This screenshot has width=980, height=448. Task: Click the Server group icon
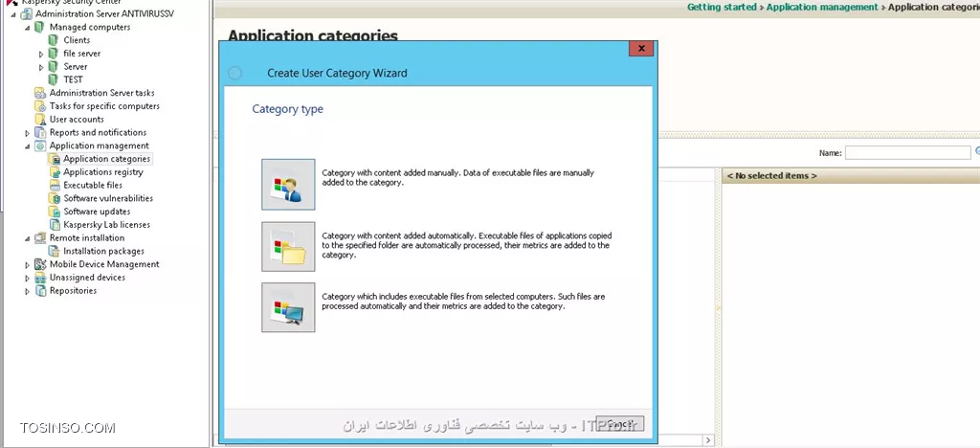(54, 66)
